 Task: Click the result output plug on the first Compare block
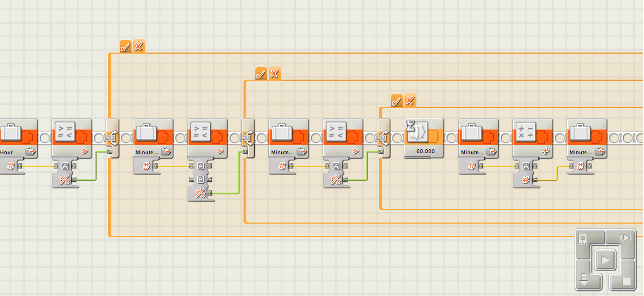click(x=75, y=180)
